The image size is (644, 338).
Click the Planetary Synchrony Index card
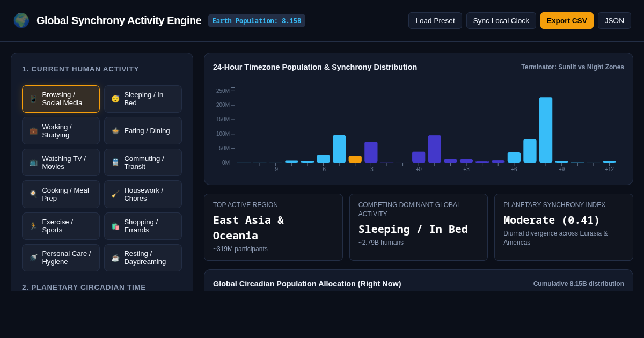click(x=563, y=227)
